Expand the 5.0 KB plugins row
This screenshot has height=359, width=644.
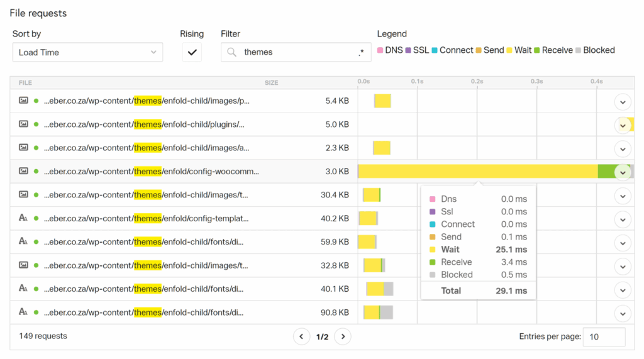(623, 125)
